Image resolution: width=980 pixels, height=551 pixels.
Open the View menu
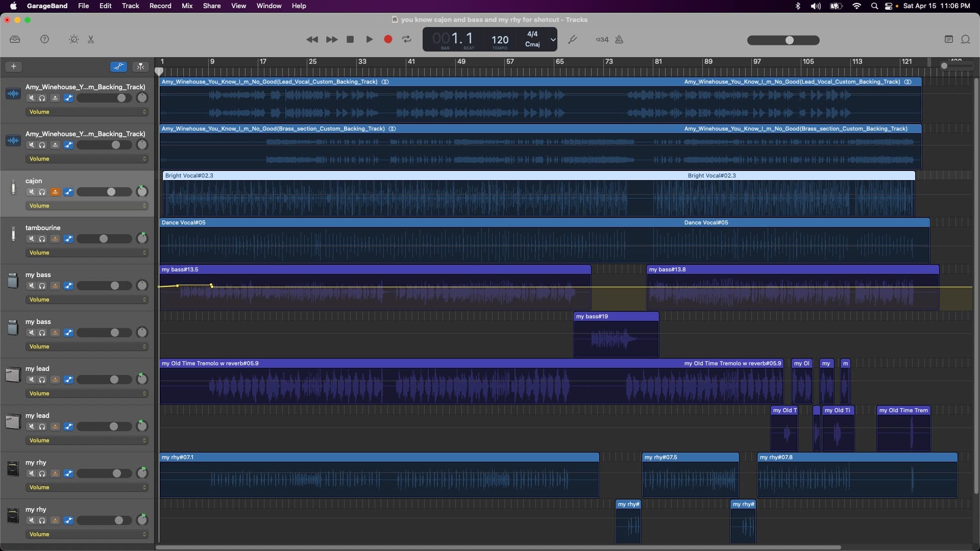click(x=238, y=6)
